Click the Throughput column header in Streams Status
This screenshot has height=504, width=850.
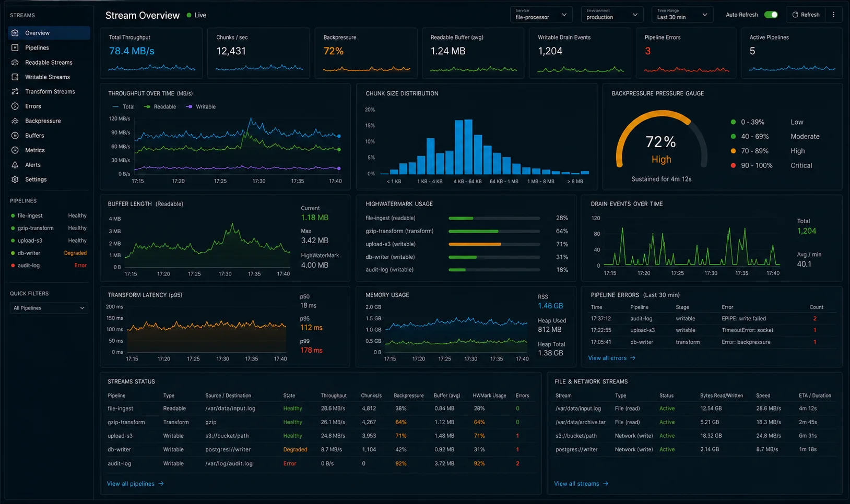[x=334, y=395]
